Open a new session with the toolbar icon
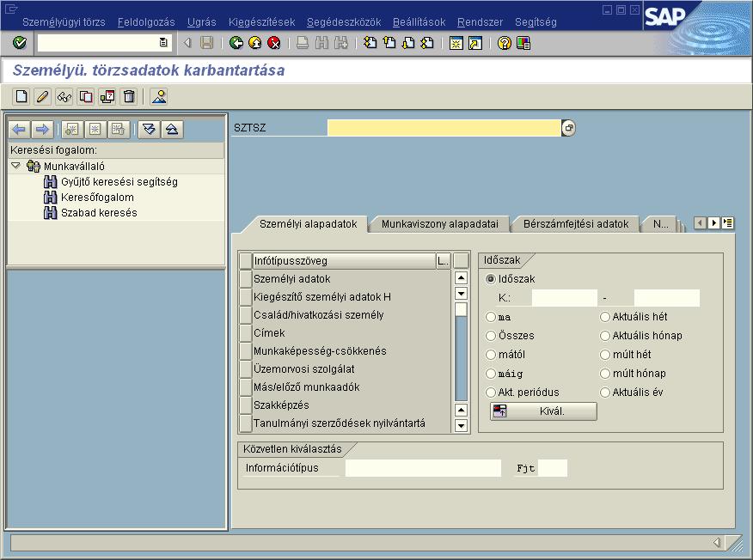Screen dimensions: 753x560 click(456, 43)
